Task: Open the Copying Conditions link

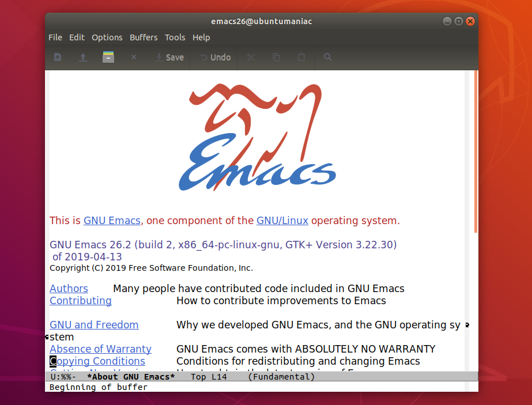Action: click(97, 361)
